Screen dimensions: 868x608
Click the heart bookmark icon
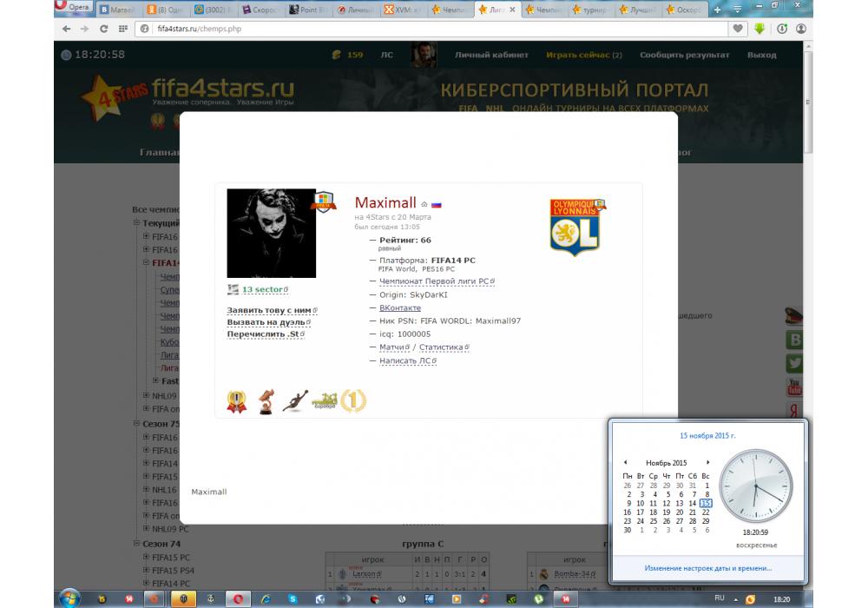[737, 29]
